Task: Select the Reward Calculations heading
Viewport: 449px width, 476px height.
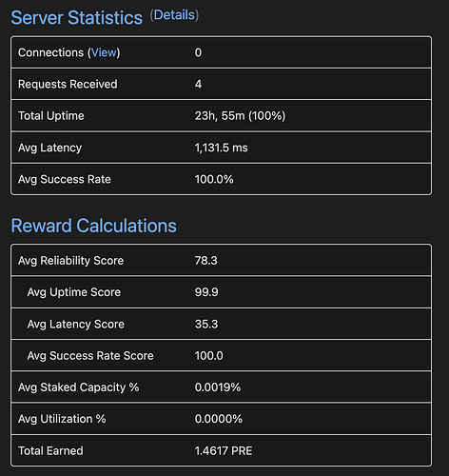Action: click(94, 226)
